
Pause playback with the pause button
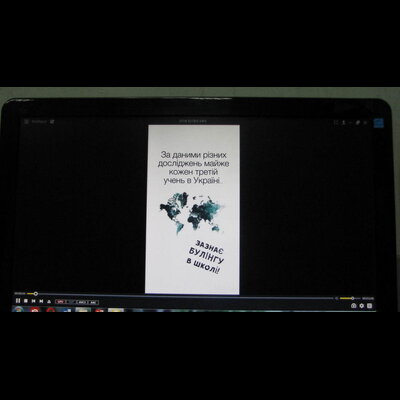click(x=18, y=301)
